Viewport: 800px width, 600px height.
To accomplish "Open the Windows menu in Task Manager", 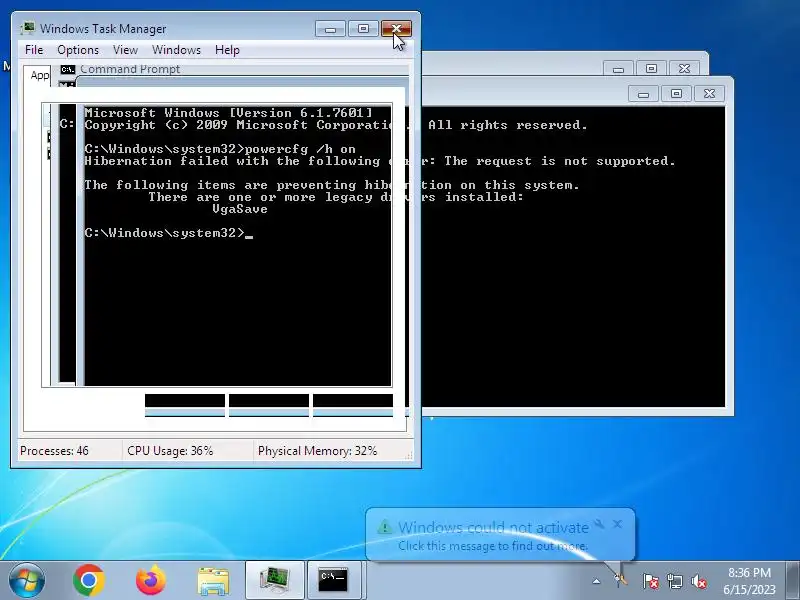I will tap(177, 50).
